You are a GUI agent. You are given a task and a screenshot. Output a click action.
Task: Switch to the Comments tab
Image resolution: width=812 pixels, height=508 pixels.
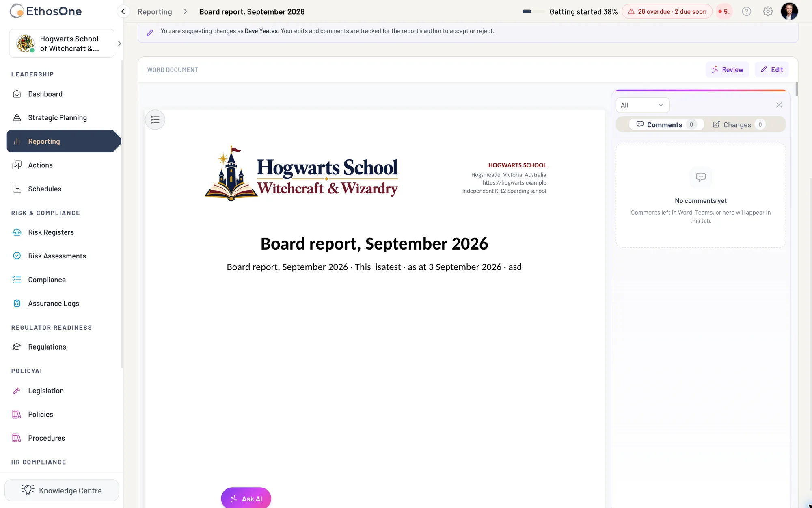click(666, 124)
